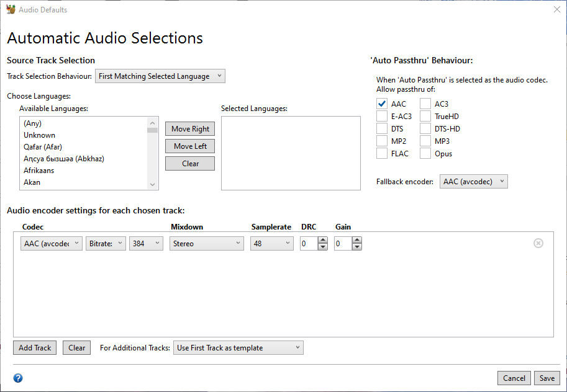Decrease the DRC value

(x=322, y=247)
